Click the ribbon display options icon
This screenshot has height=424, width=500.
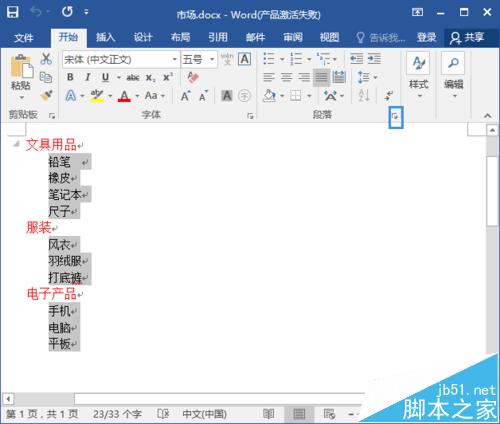(417, 12)
